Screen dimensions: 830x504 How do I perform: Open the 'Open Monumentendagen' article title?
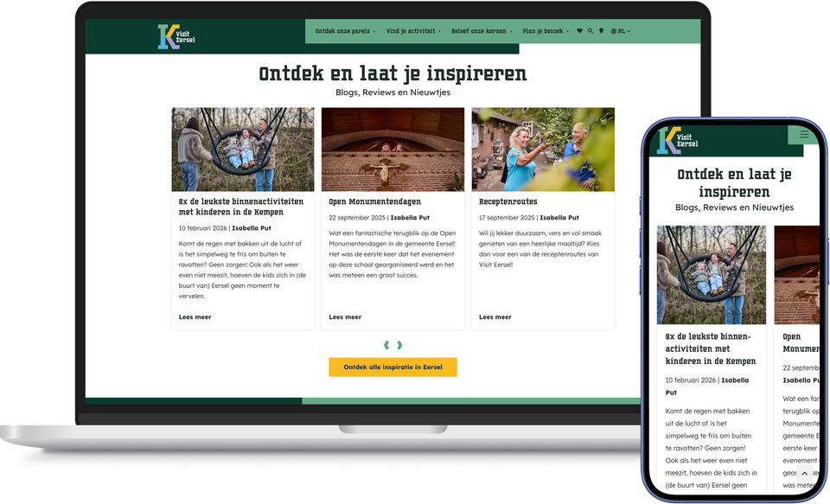pos(374,201)
